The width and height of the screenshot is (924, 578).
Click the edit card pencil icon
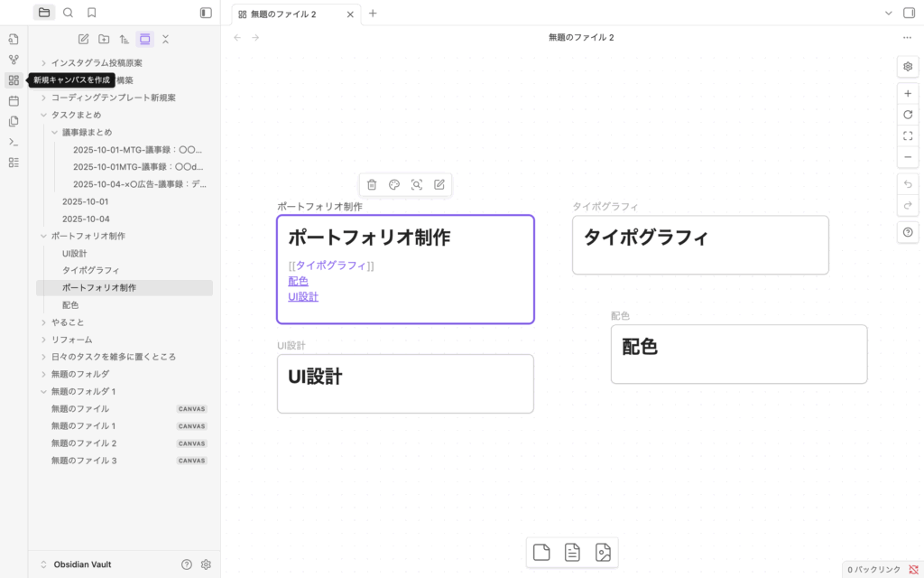tap(439, 185)
